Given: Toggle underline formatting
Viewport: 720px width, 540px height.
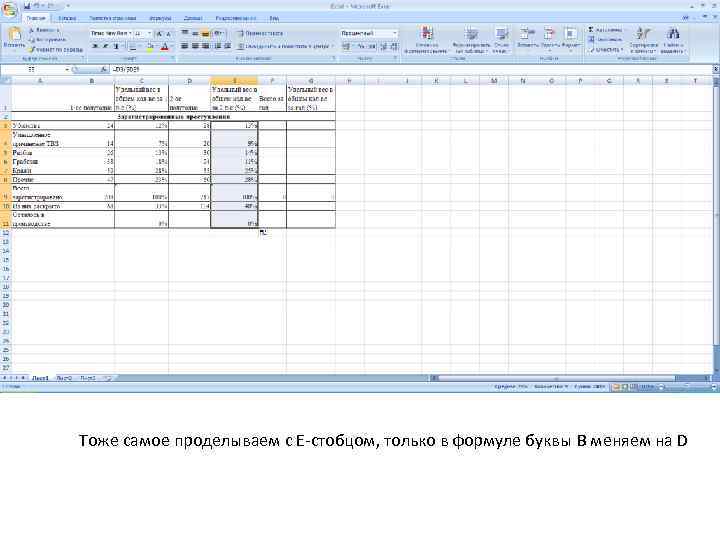Looking at the screenshot, I should [116, 46].
